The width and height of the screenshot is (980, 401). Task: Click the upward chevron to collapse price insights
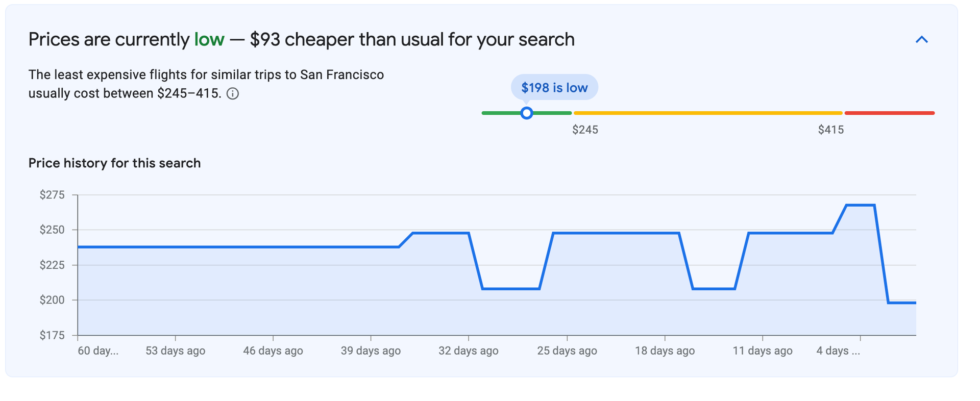pyautogui.click(x=922, y=39)
